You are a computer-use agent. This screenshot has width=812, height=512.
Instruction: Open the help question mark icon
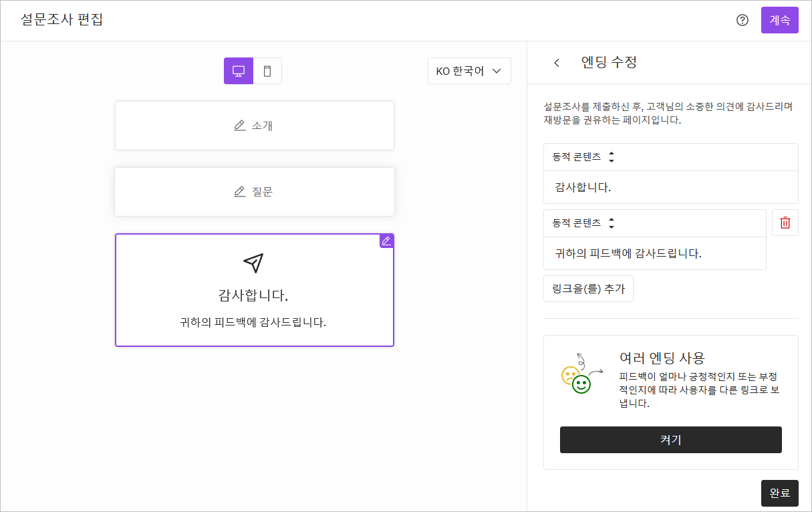coord(742,20)
